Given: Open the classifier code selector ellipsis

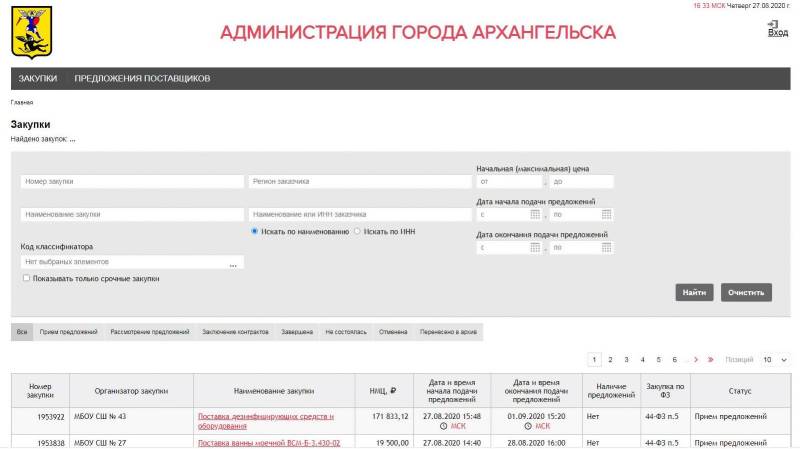Looking at the screenshot, I should pyautogui.click(x=232, y=263).
